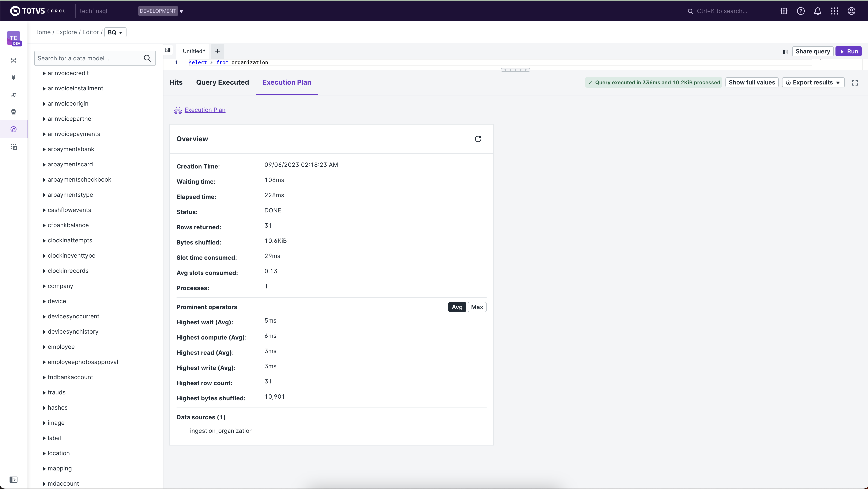Focus the data model search field
Screen dimensions: 868x489
pos(89,58)
